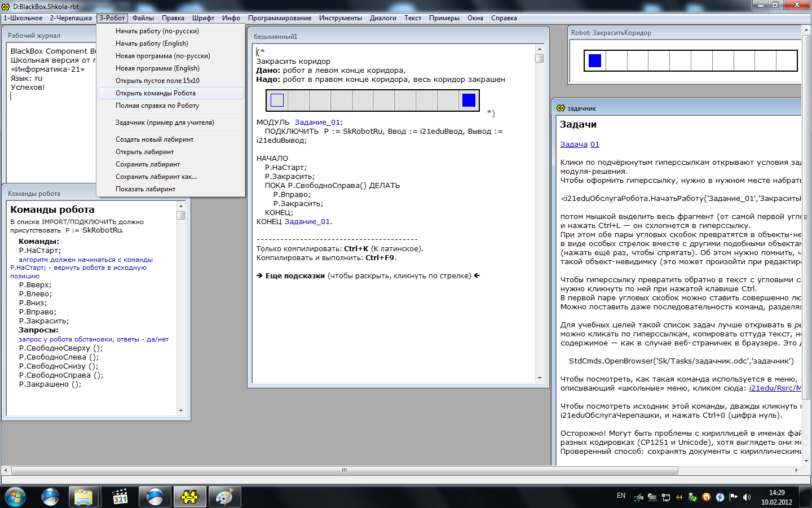Click the volume speaker icon in tray

tap(747, 497)
